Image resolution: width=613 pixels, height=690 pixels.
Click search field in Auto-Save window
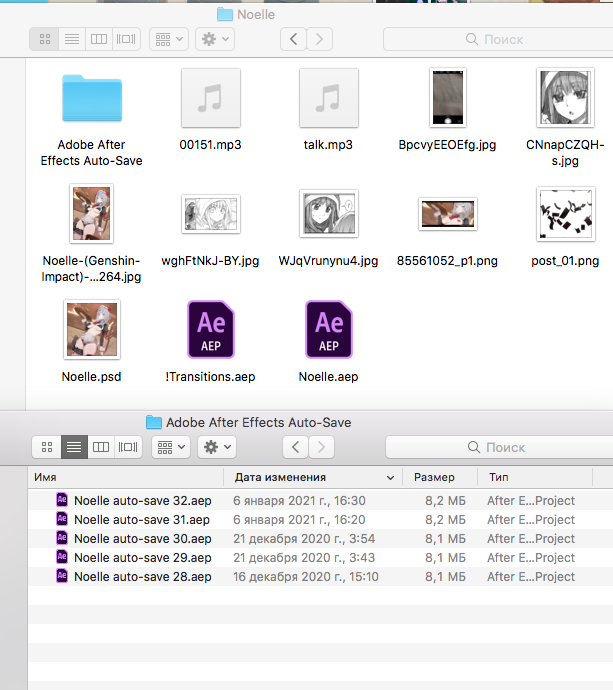499,447
